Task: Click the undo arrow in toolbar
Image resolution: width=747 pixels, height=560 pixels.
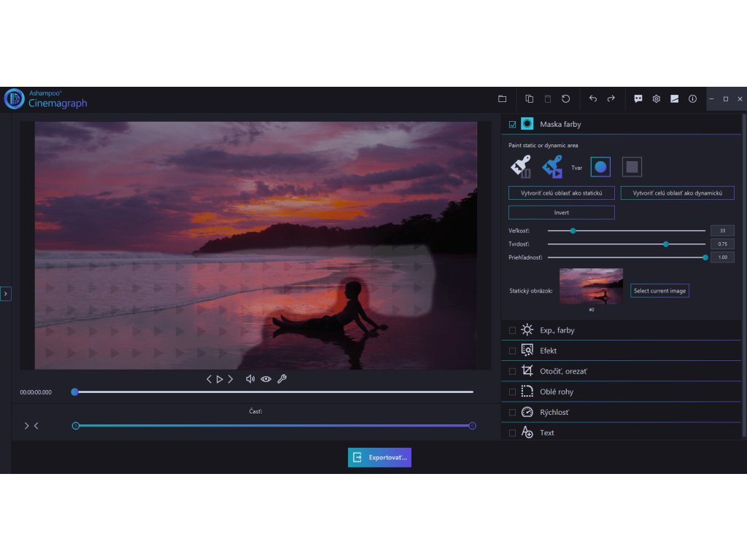Action: (593, 98)
